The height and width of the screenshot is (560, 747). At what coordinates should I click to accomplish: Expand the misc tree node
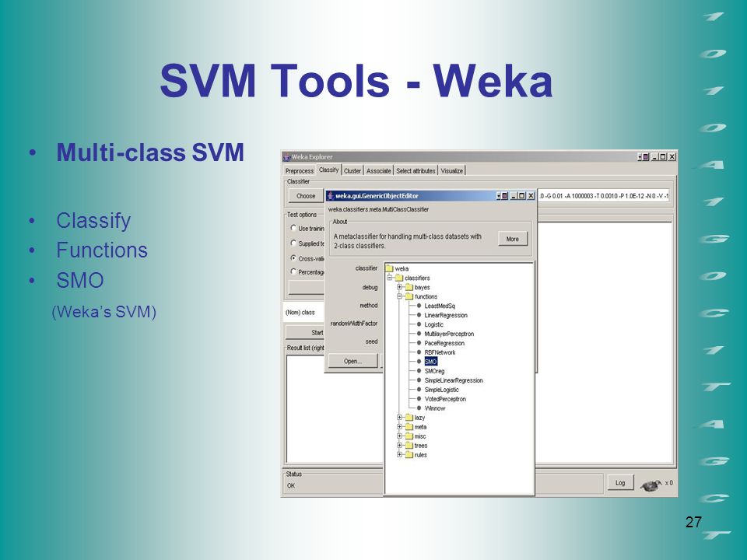point(399,436)
